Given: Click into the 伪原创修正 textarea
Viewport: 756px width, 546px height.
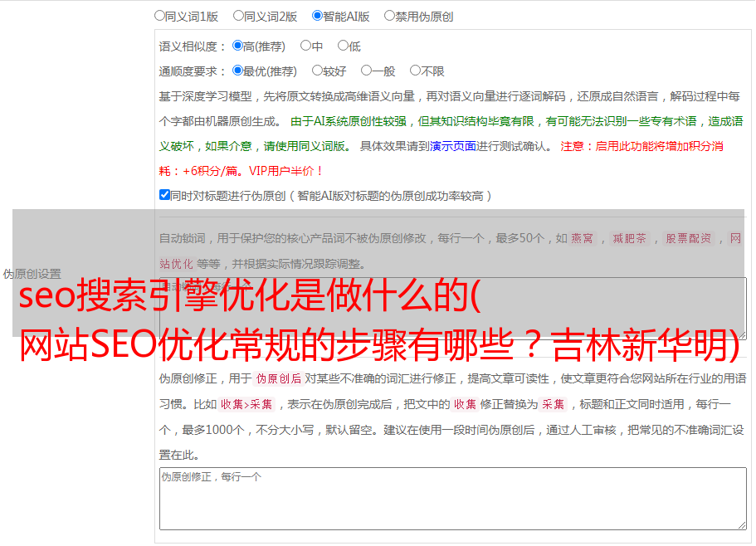Looking at the screenshot, I should [x=453, y=499].
